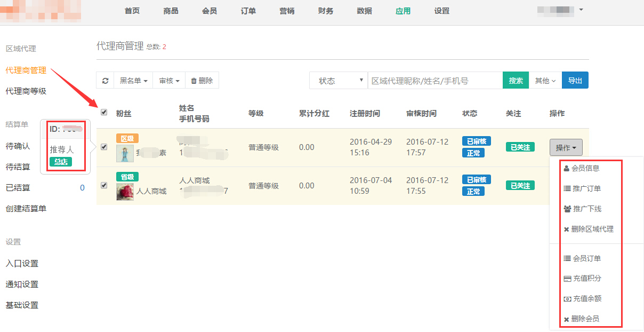Uncheck the 人人商城 row checkbox
Screen dimensions: 644x332
click(x=104, y=185)
